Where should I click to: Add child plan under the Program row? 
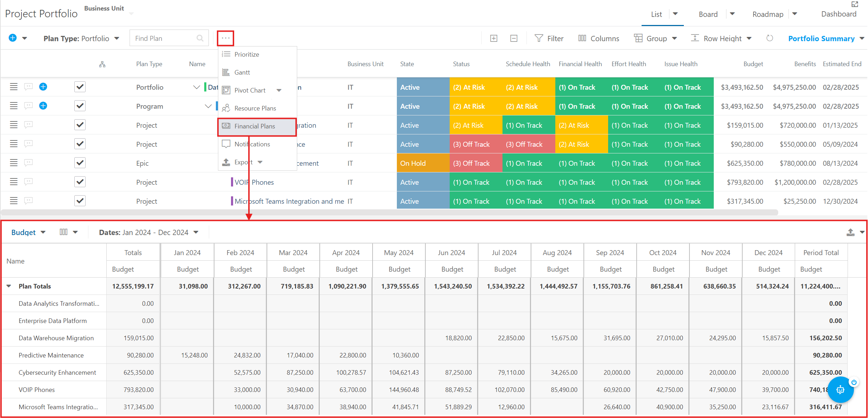(43, 106)
